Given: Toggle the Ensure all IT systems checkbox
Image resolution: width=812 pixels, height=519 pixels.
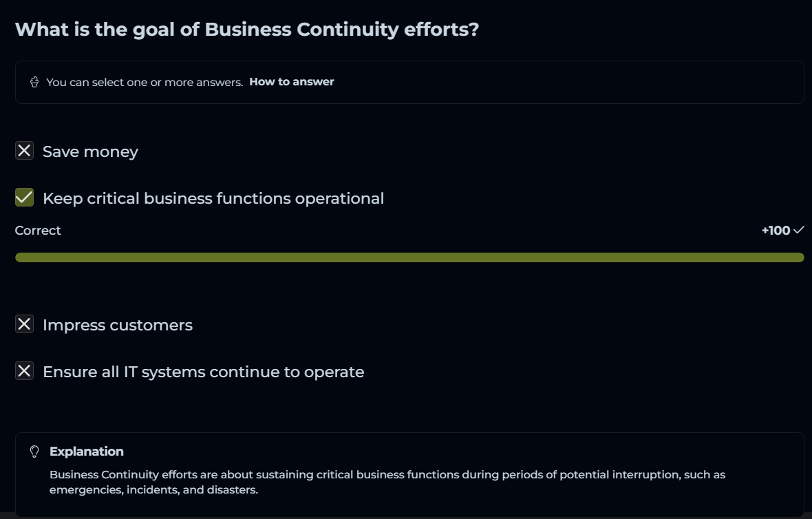Looking at the screenshot, I should (24, 372).
